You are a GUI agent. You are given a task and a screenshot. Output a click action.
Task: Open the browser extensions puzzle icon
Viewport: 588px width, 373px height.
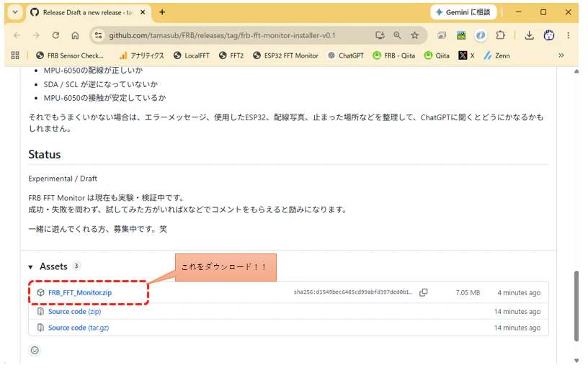point(500,35)
